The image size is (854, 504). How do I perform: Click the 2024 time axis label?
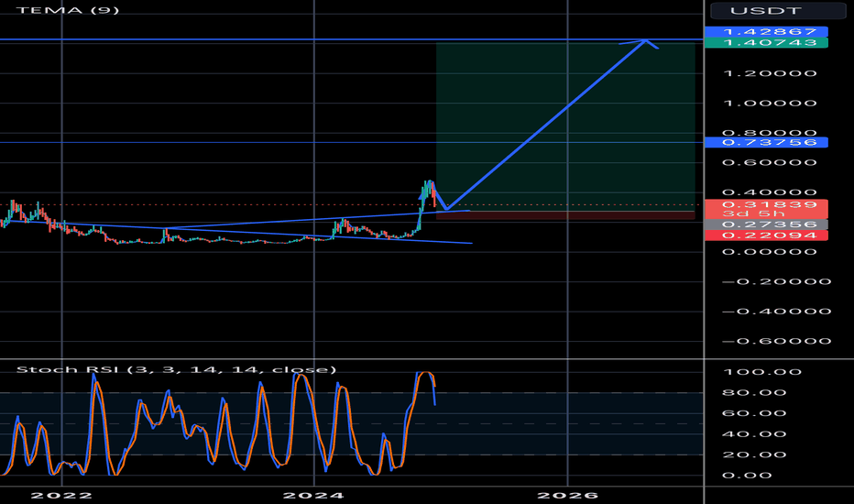tap(313, 495)
